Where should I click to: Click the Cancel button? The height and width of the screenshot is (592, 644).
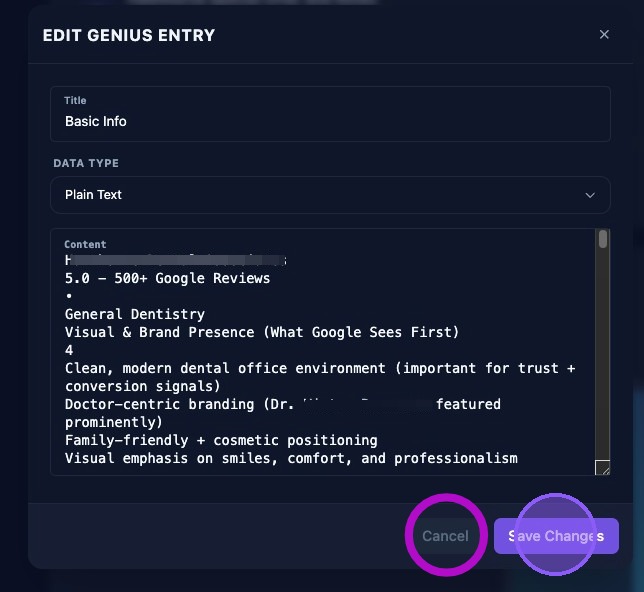tap(445, 536)
